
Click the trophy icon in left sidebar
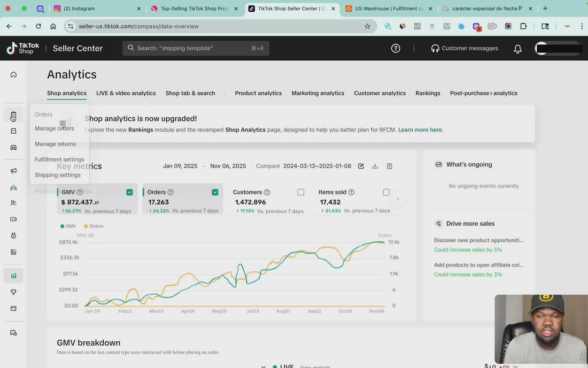[x=13, y=292]
